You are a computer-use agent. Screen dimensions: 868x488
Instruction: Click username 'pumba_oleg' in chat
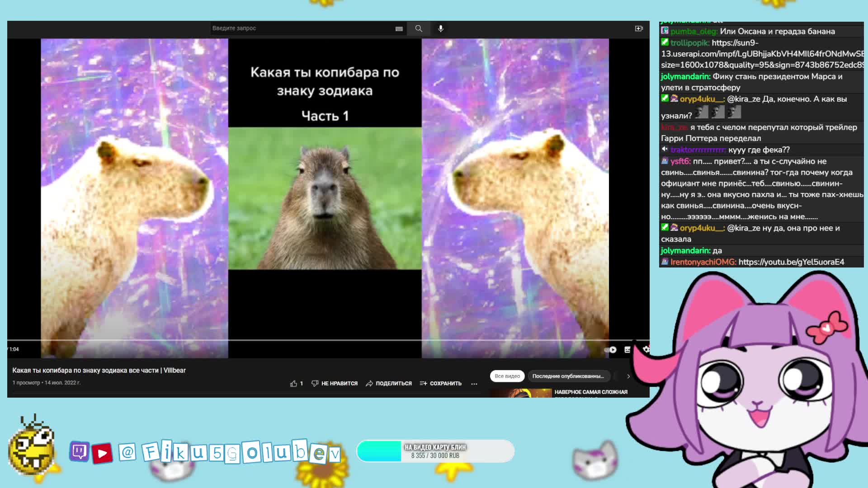(x=694, y=32)
